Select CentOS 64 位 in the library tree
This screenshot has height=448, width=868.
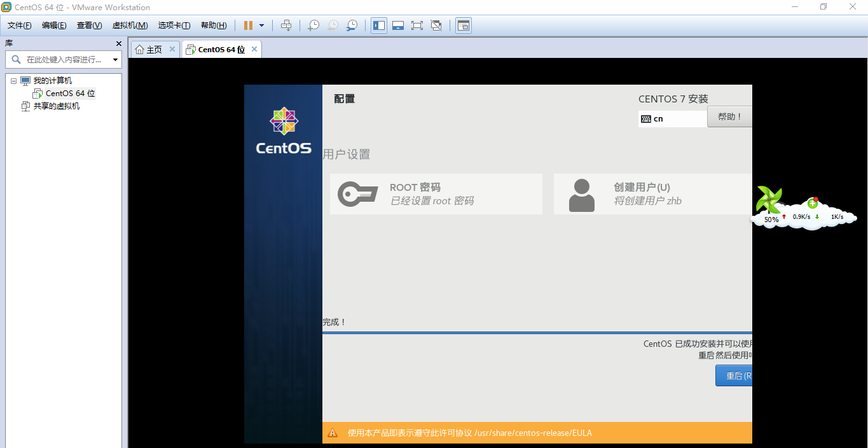(x=70, y=94)
